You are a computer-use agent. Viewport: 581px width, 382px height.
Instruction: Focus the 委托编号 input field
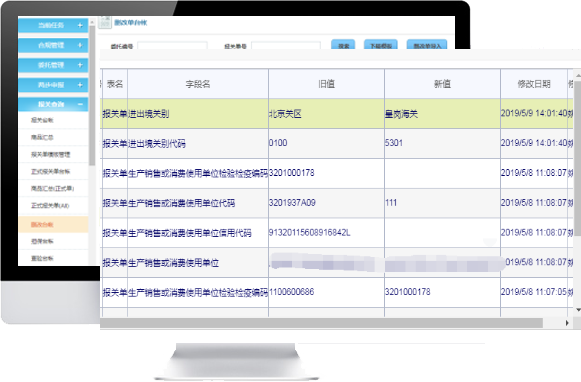point(172,46)
